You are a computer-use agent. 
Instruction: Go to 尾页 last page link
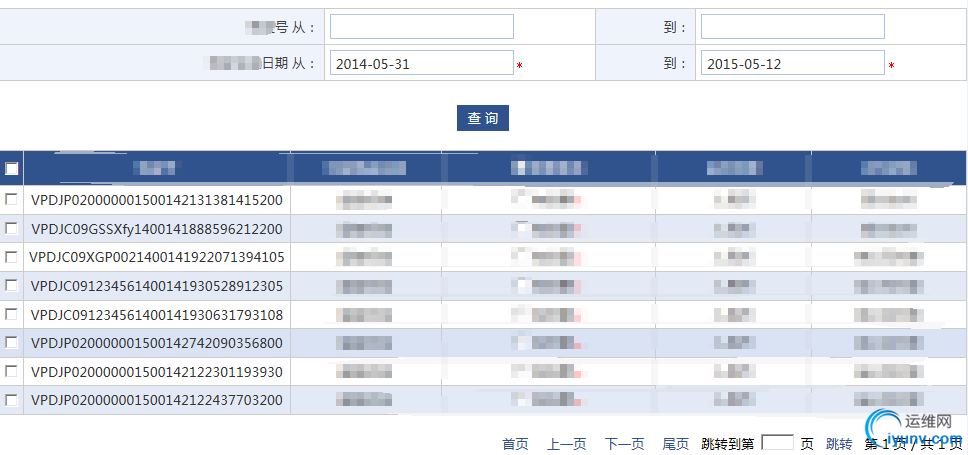[x=675, y=444]
